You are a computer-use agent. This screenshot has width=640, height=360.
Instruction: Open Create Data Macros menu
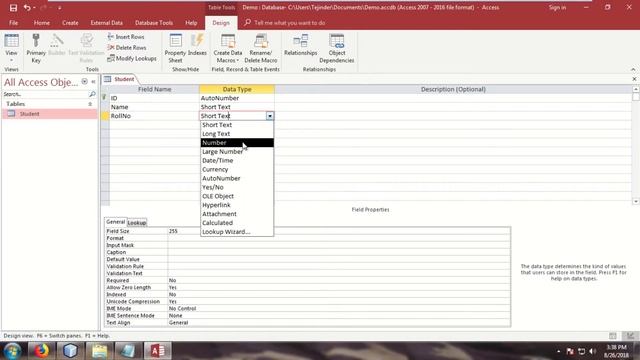coord(228,48)
